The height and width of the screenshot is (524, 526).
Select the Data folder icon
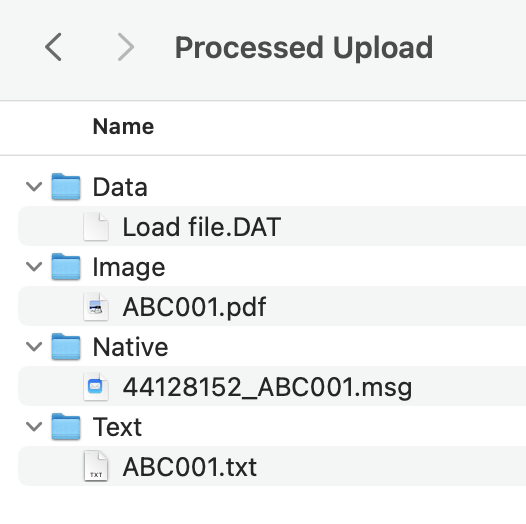point(66,187)
